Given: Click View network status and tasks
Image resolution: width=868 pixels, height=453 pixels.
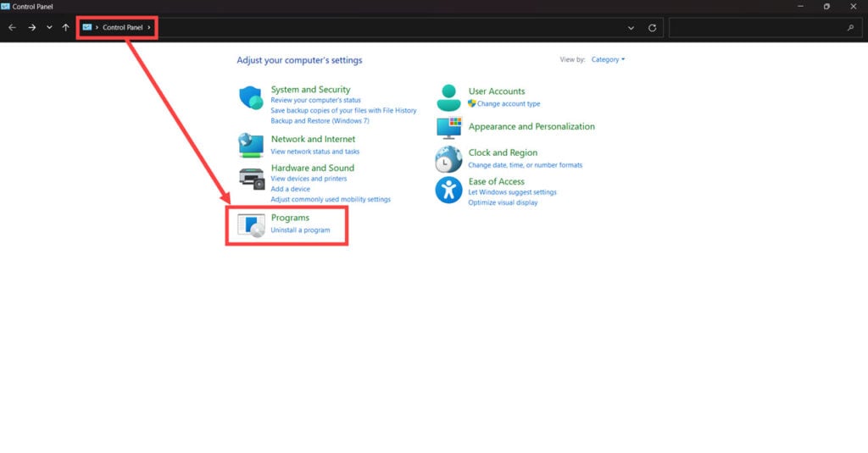Looking at the screenshot, I should [x=315, y=152].
